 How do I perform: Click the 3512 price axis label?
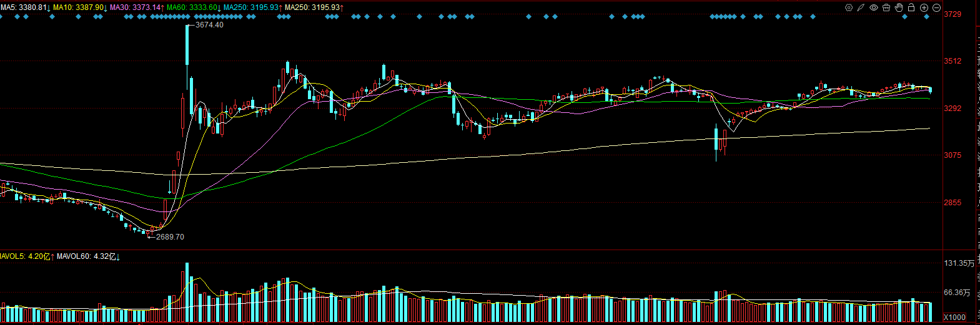[953, 61]
